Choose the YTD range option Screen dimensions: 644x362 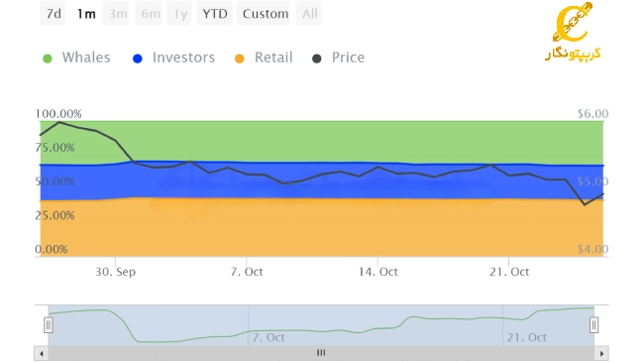click(214, 14)
